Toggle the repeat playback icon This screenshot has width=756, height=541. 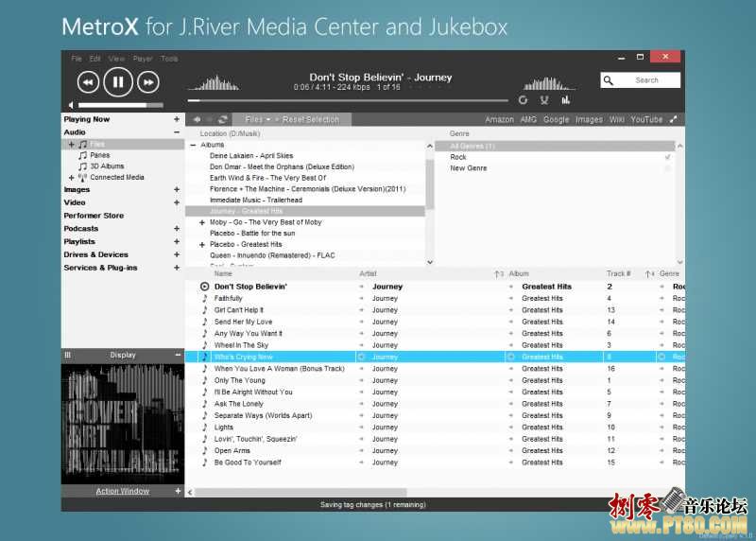pos(524,100)
